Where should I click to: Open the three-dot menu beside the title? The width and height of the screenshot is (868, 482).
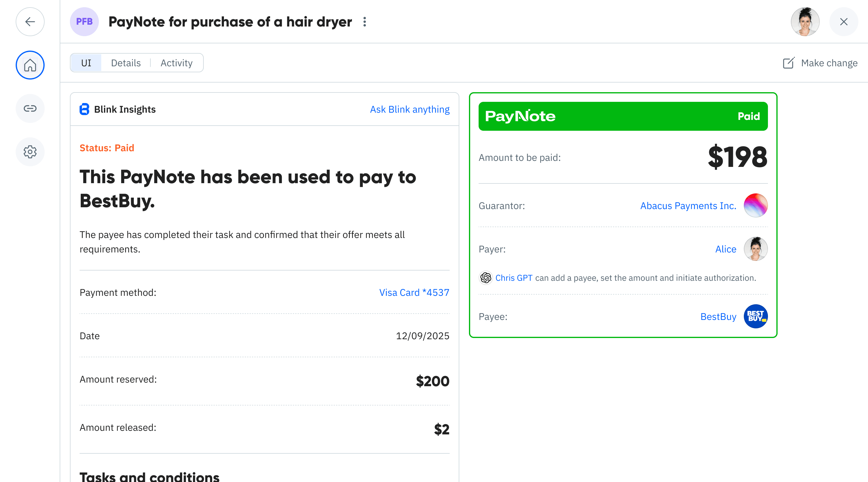coord(365,22)
